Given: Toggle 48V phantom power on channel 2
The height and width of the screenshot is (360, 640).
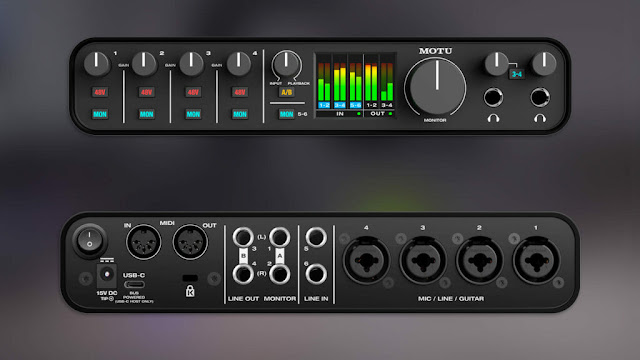Looking at the screenshot, I should pos(147,92).
